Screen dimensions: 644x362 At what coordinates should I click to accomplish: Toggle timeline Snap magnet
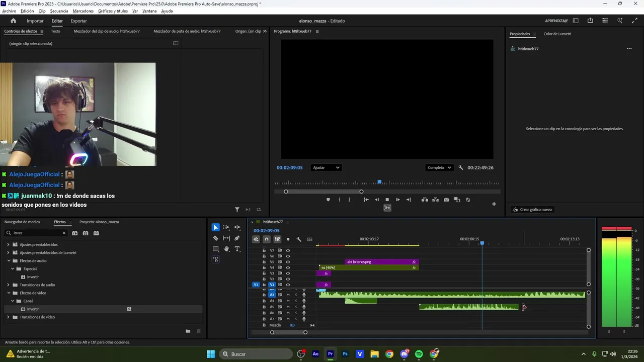pyautogui.click(x=267, y=239)
